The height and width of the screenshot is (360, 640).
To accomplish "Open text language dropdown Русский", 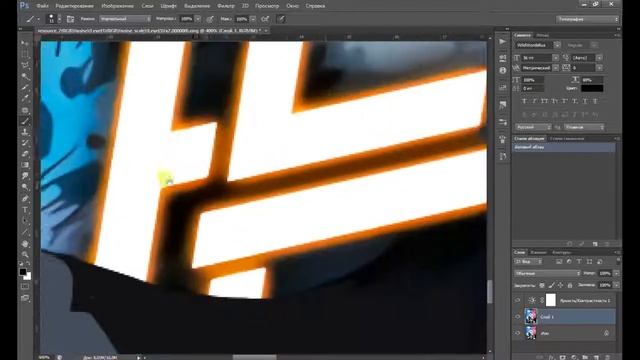I will (533, 127).
